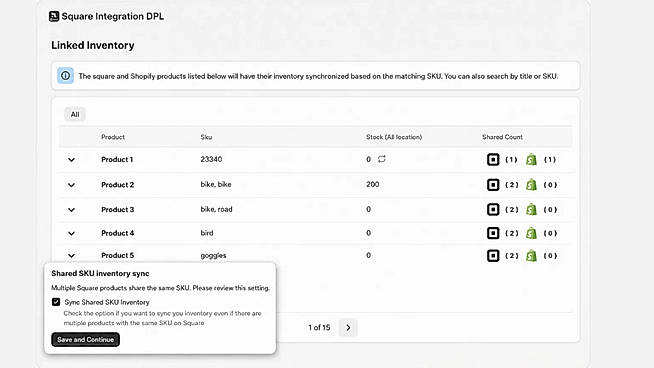Viewport: 654px width, 368px height.
Task: Click the 1 of 15 page indicator
Action: coord(319,328)
